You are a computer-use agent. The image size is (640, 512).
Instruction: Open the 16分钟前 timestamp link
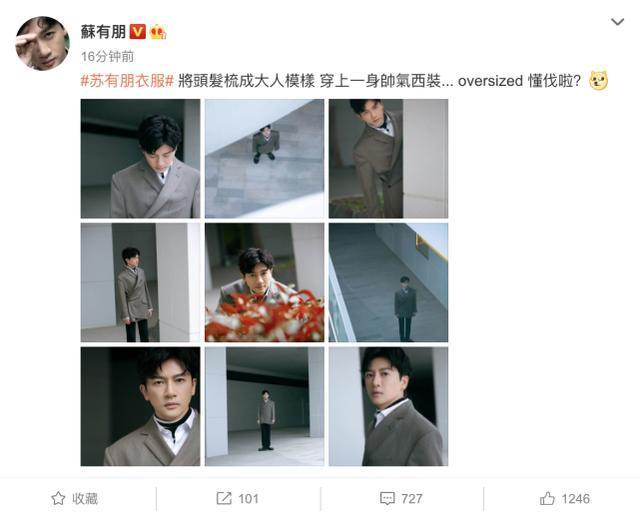(107, 56)
